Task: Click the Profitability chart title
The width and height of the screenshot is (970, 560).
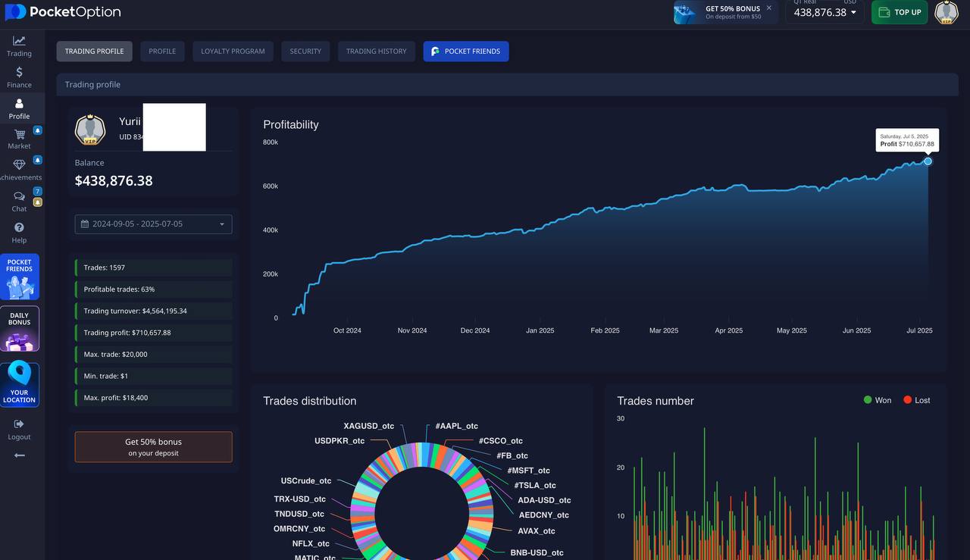Action: coord(291,124)
